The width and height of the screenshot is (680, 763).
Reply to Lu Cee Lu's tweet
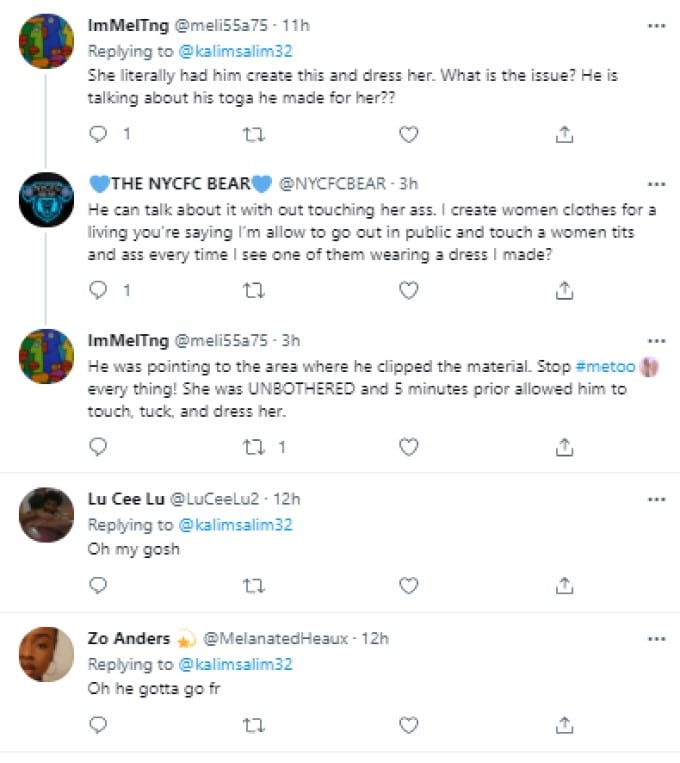[x=98, y=585]
